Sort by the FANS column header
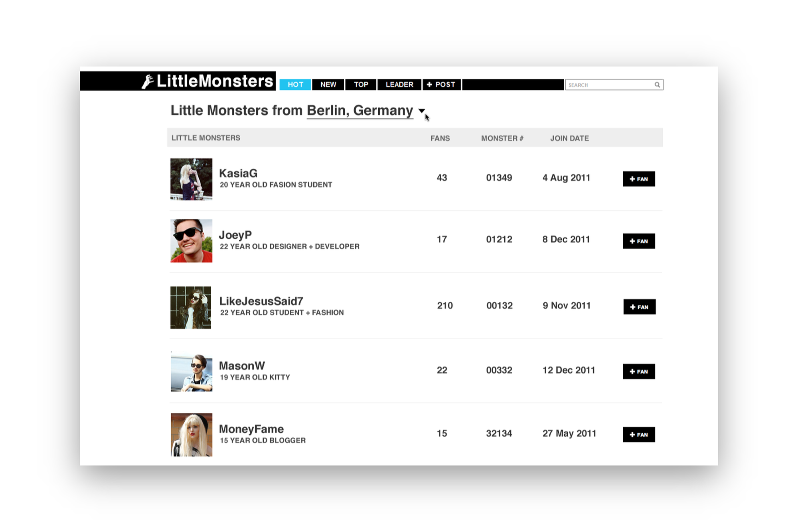This screenshot has height=532, width=798. [440, 138]
